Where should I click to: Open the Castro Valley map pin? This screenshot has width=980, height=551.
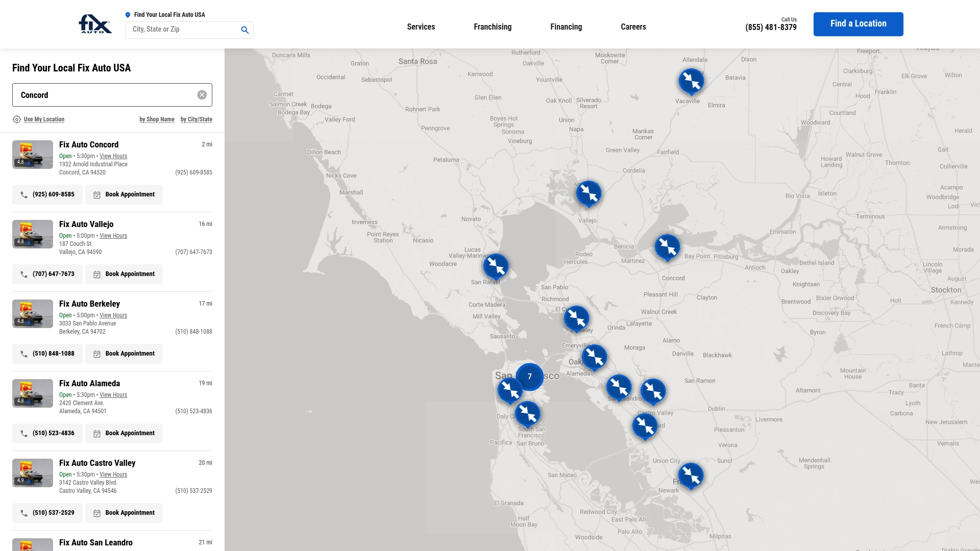tap(653, 392)
